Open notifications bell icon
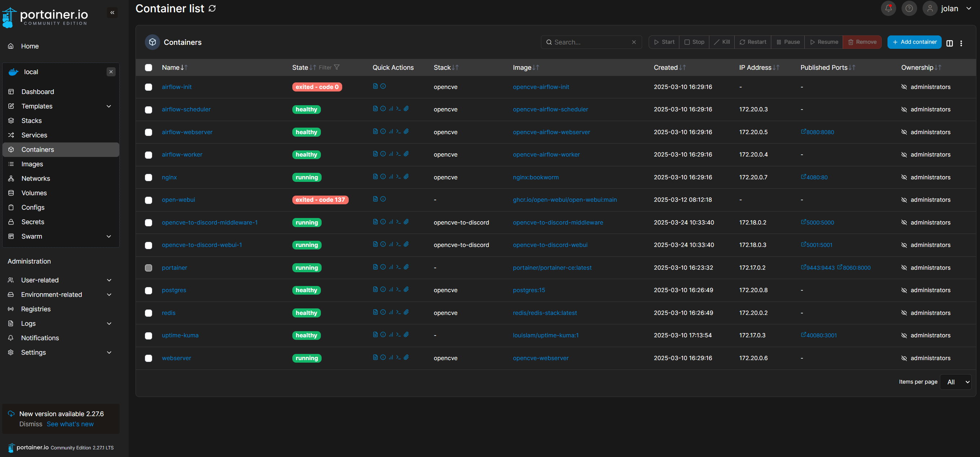 [x=888, y=8]
